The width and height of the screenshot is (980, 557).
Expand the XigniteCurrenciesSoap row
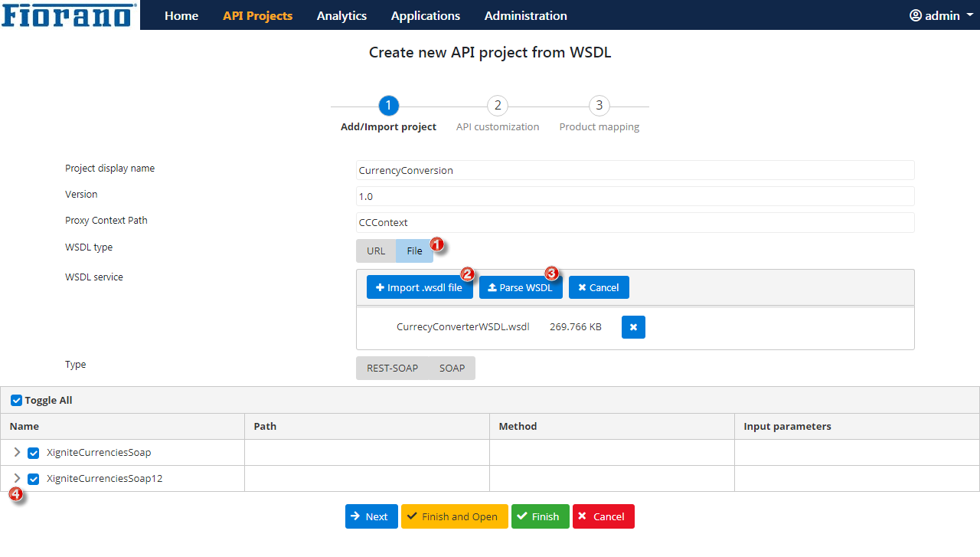click(x=17, y=452)
